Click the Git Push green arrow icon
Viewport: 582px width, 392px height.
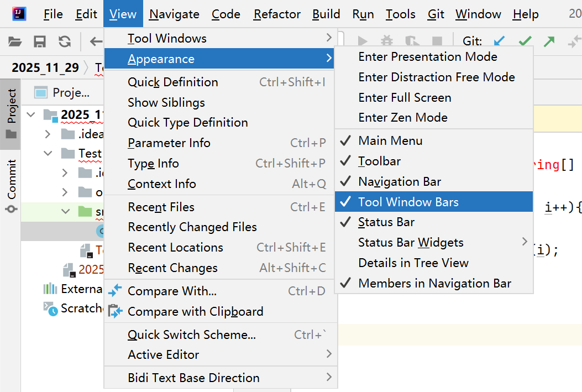point(549,41)
